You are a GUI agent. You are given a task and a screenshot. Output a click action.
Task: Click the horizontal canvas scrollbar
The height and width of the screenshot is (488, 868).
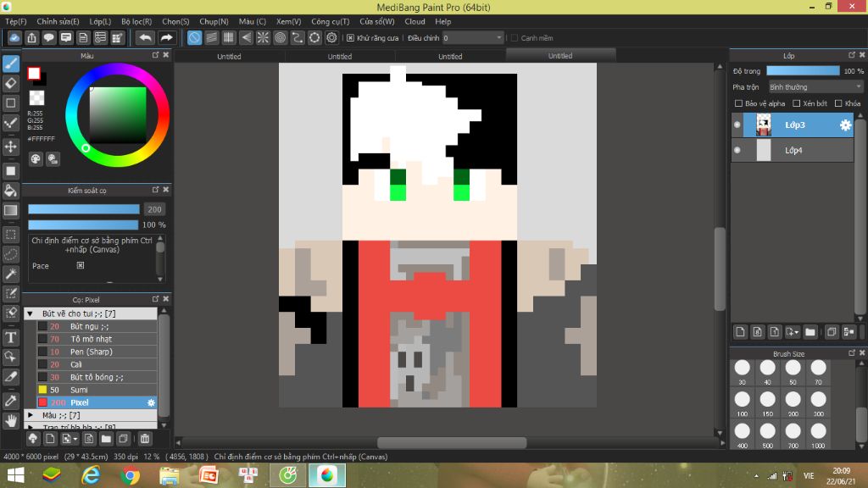coord(452,442)
